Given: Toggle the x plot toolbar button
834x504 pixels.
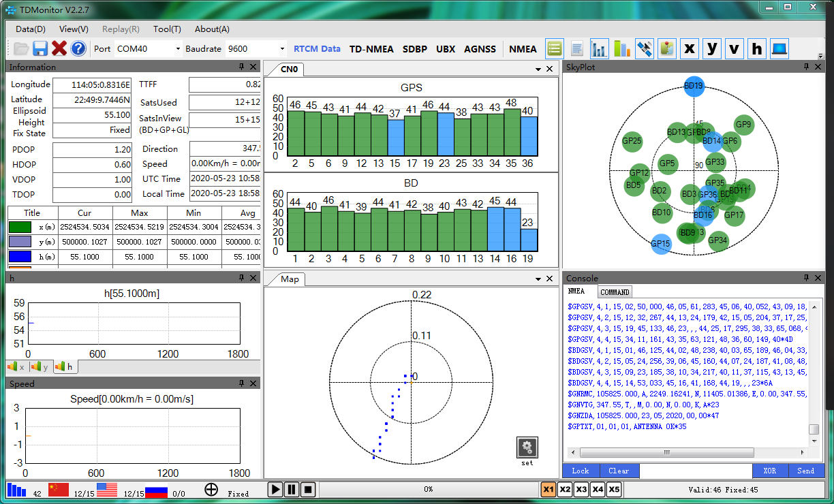Looking at the screenshot, I should point(690,48).
